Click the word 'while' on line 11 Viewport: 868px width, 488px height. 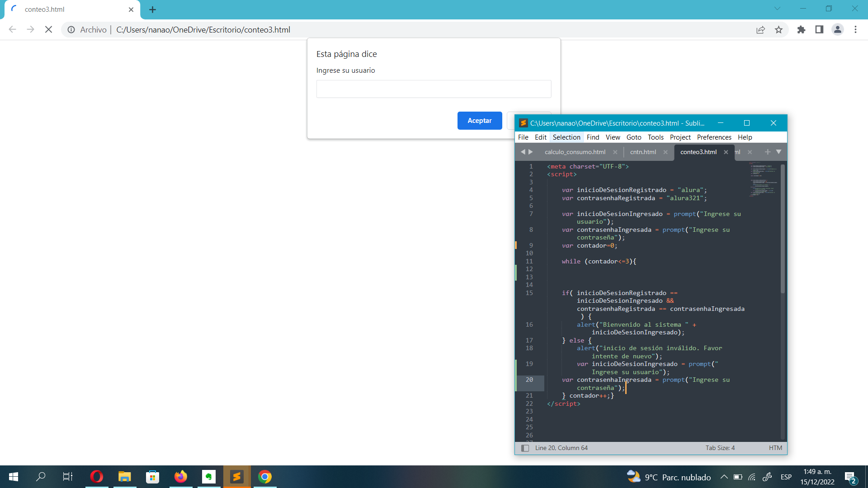pyautogui.click(x=571, y=262)
